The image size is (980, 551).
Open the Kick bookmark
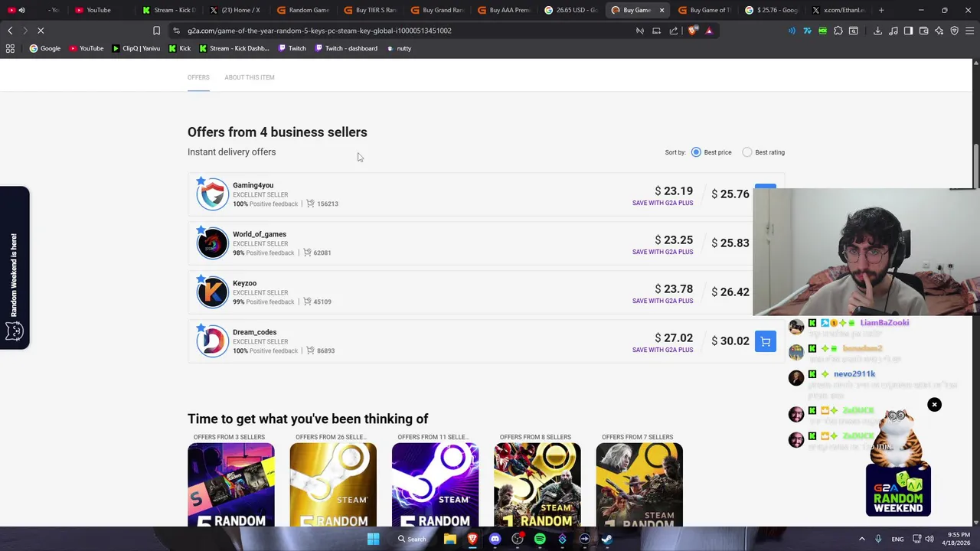(x=180, y=48)
